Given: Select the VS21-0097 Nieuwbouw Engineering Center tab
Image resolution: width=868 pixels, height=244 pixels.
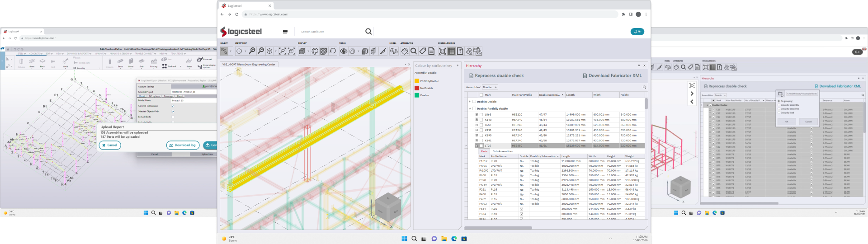Looking at the screenshot, I should point(249,65).
